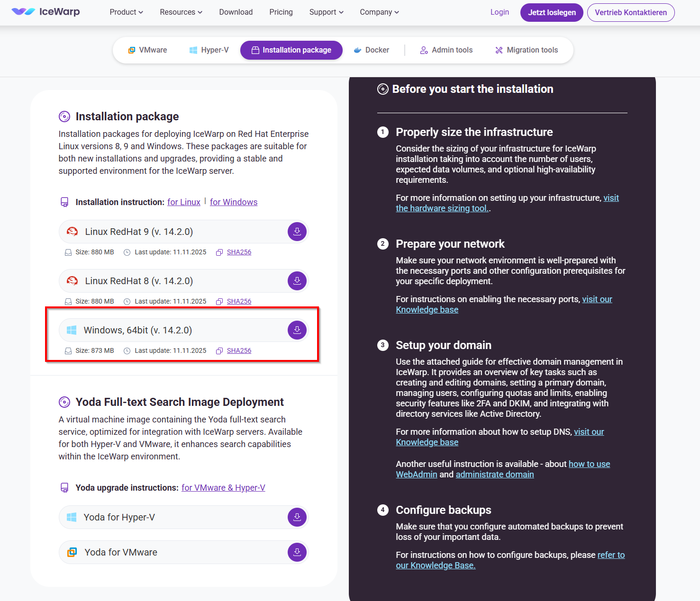Click the Jetzt loslegen button
The width and height of the screenshot is (700, 601).
tap(552, 13)
